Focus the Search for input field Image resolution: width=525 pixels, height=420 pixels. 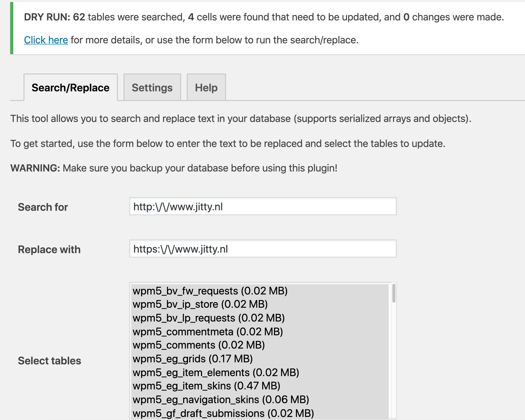[x=263, y=206]
